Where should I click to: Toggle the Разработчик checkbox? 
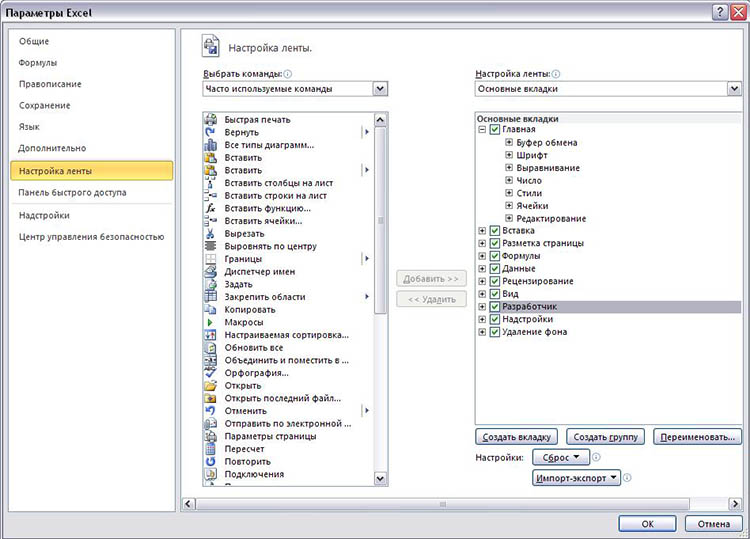pyautogui.click(x=495, y=307)
